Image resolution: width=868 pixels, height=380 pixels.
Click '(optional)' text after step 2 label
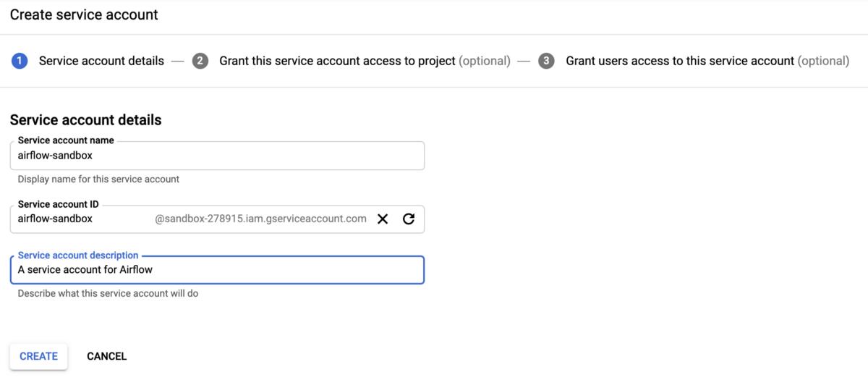click(485, 61)
